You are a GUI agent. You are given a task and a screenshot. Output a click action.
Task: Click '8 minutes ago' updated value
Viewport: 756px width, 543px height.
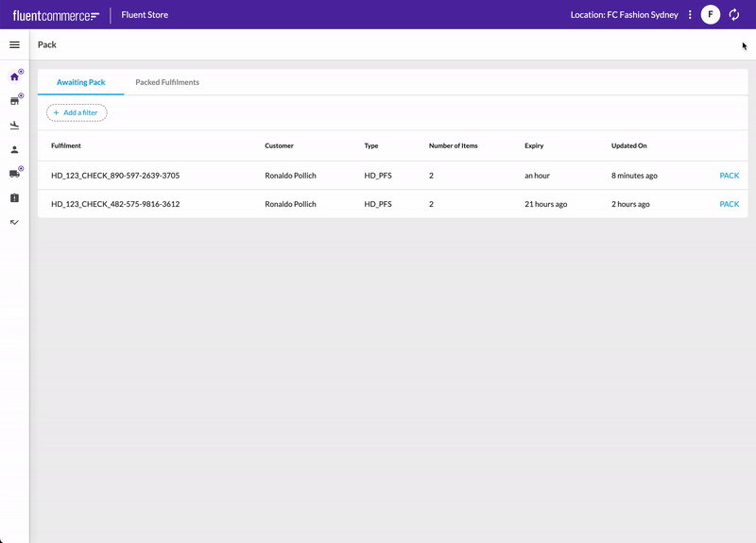click(634, 176)
